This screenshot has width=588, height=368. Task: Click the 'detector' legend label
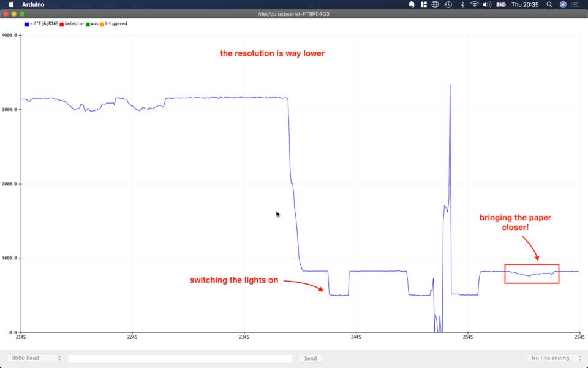[75, 23]
